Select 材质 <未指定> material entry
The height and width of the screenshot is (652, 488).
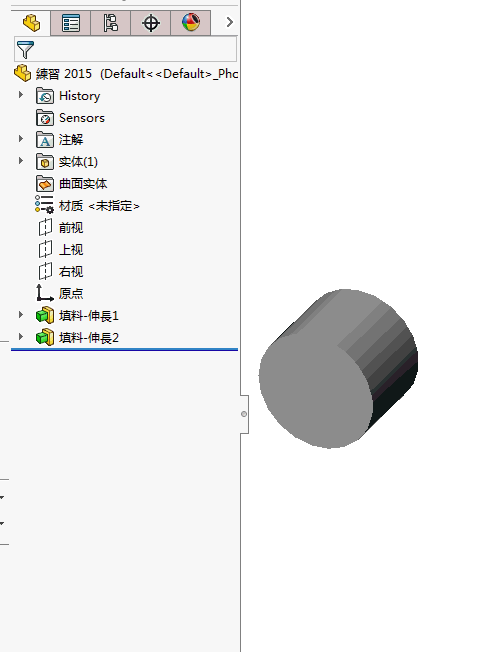point(99,206)
